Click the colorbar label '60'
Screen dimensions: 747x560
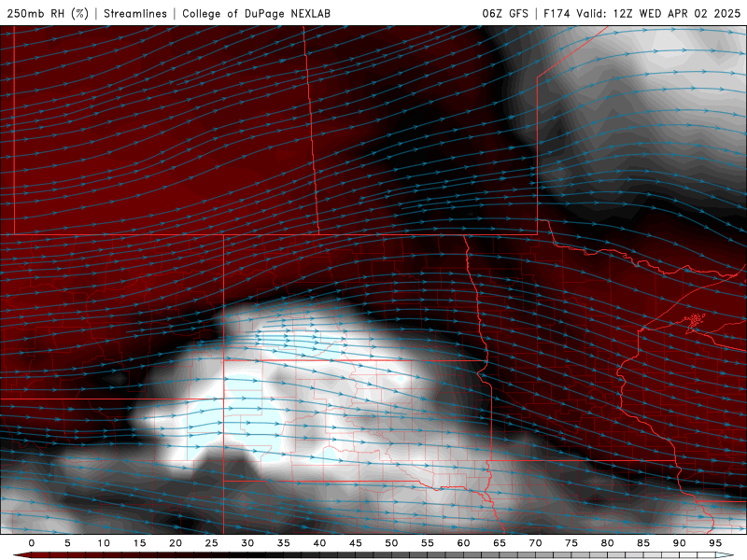[463, 543]
